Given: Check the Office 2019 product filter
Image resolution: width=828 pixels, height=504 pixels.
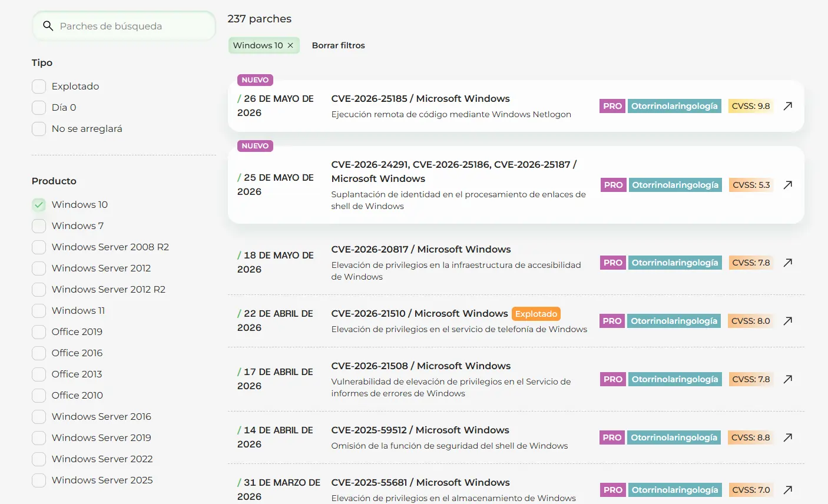Looking at the screenshot, I should pyautogui.click(x=39, y=332).
